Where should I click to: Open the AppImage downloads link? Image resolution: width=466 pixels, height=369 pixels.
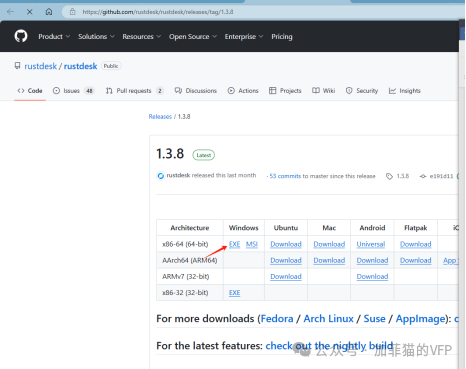click(421, 319)
